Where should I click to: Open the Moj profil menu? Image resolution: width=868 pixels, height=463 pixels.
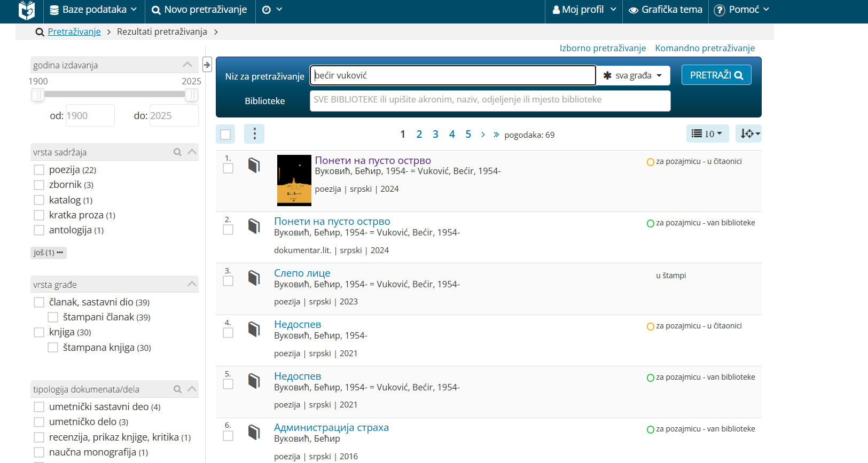[584, 10]
